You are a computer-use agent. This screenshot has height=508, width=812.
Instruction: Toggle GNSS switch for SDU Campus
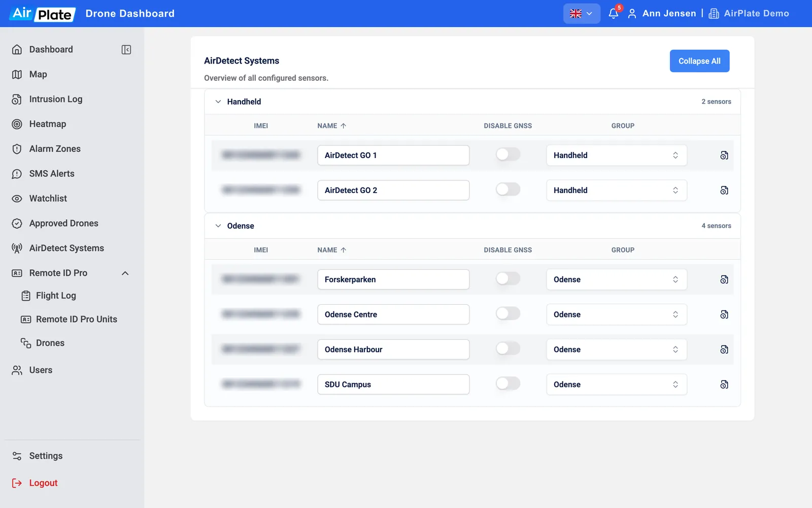508,384
